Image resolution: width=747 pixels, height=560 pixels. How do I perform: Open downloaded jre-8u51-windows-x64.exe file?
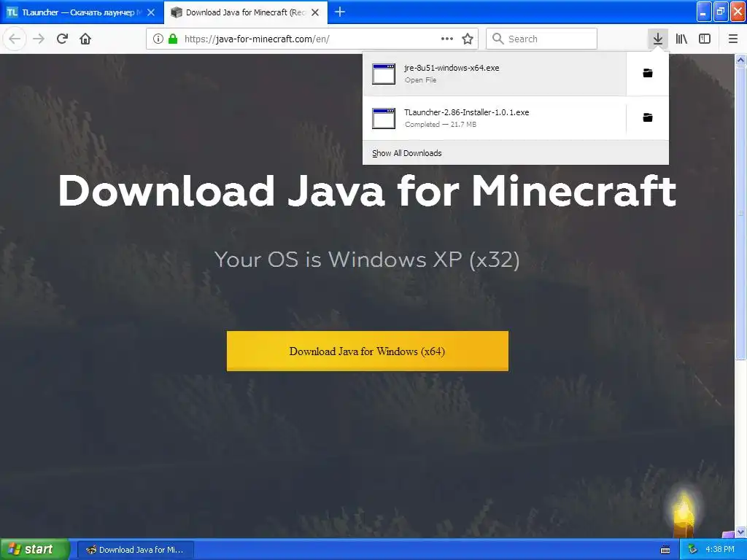495,74
